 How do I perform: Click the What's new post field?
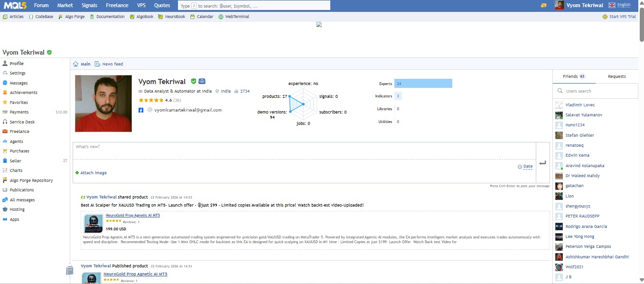304,150
